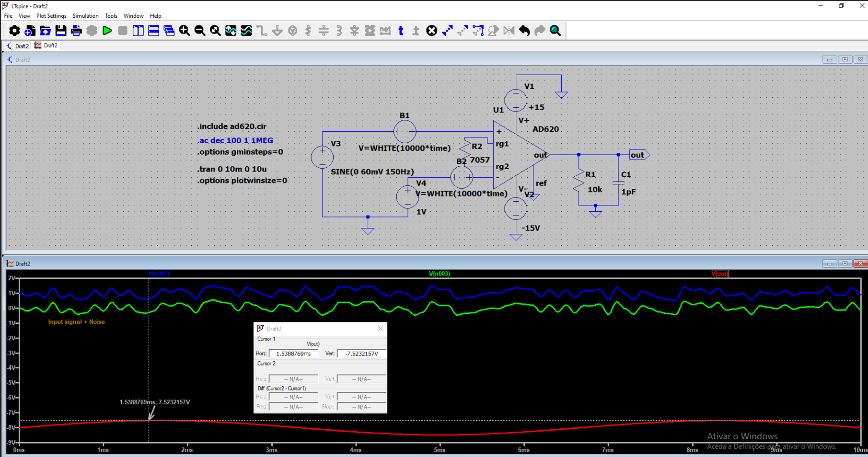Click the C1 1pF capacitor value

(x=628, y=192)
